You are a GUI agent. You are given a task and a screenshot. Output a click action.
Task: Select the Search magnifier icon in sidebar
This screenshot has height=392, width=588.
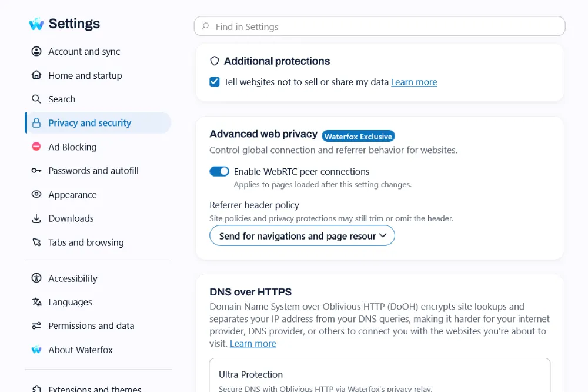click(x=36, y=99)
